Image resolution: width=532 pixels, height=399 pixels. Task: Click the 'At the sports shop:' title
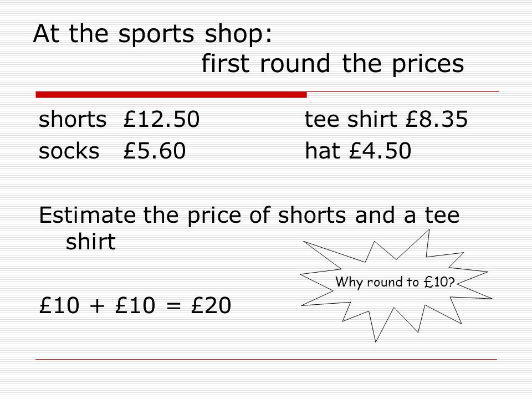tap(153, 34)
